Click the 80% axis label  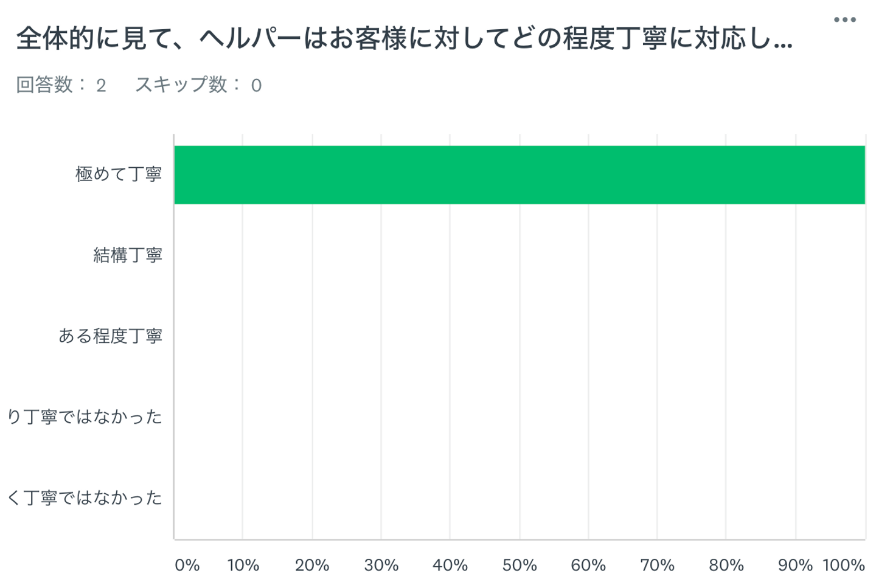pyautogui.click(x=726, y=566)
